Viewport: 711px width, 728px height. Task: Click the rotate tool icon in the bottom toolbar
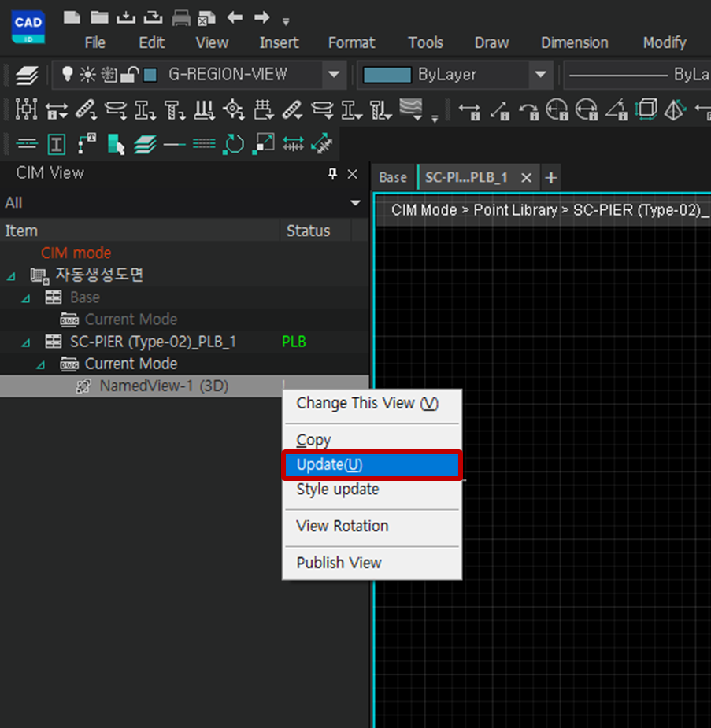coord(234,142)
